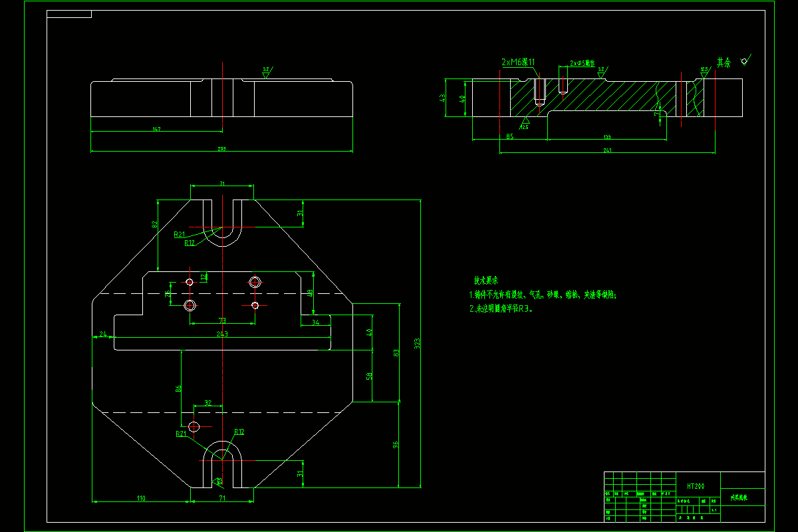Click the 24 dimension at left edge
The image size is (798, 532).
click(102, 334)
